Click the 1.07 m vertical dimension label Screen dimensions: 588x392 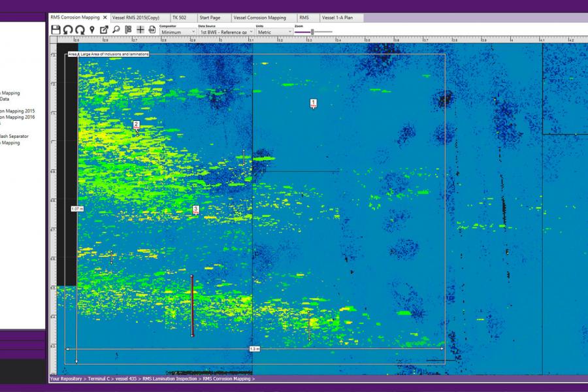tap(77, 208)
